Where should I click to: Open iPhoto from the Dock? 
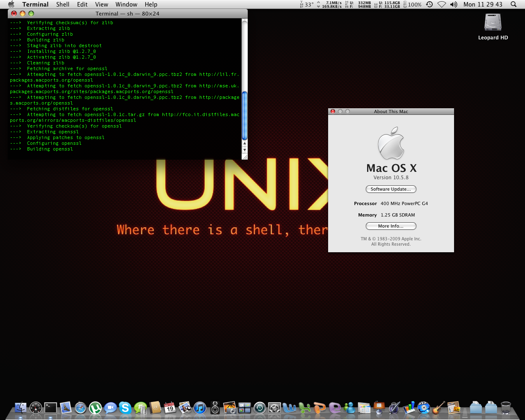[230, 408]
